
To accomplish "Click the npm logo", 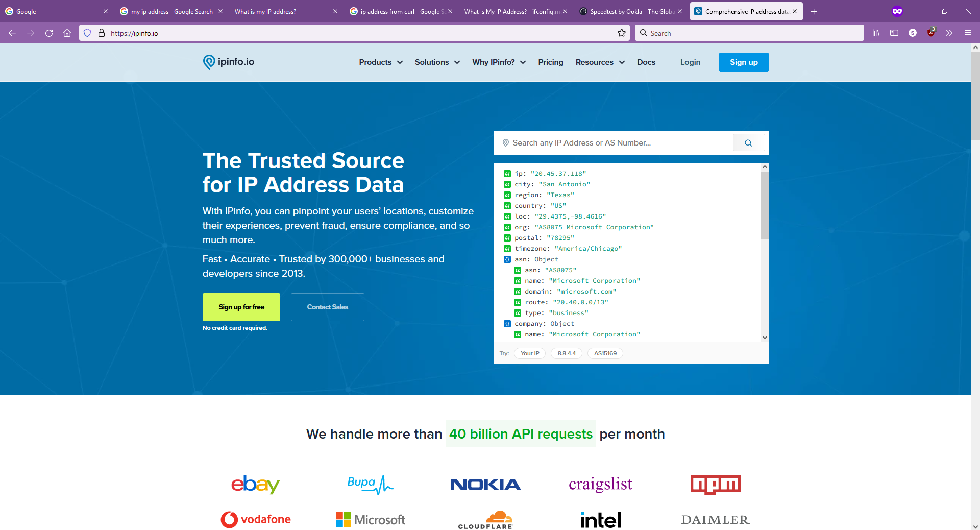I will (x=715, y=485).
